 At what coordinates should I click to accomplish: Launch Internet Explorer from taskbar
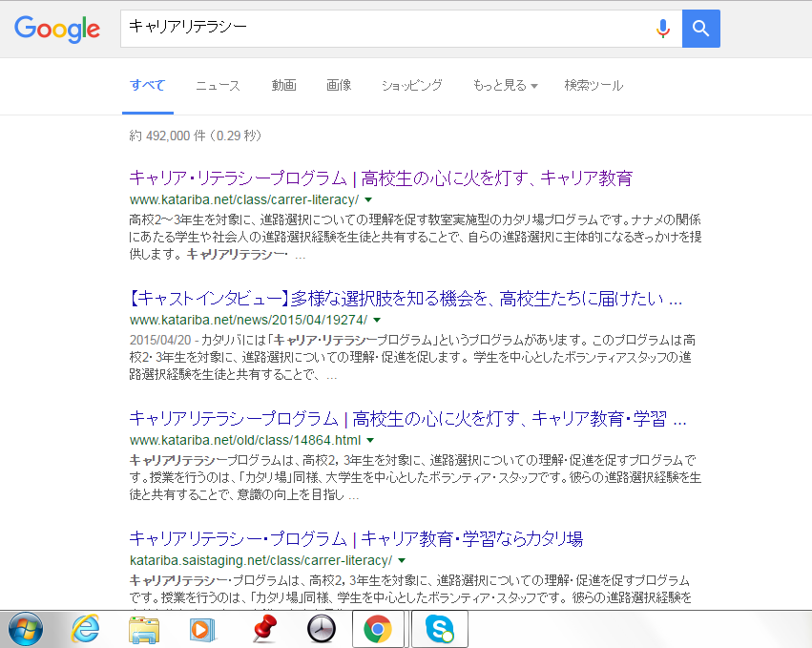click(x=86, y=629)
